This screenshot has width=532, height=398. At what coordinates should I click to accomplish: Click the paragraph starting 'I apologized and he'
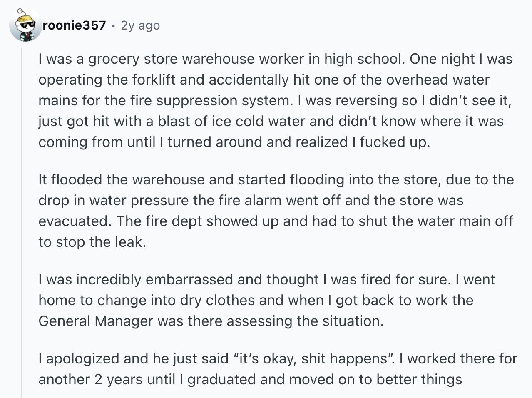point(278,369)
